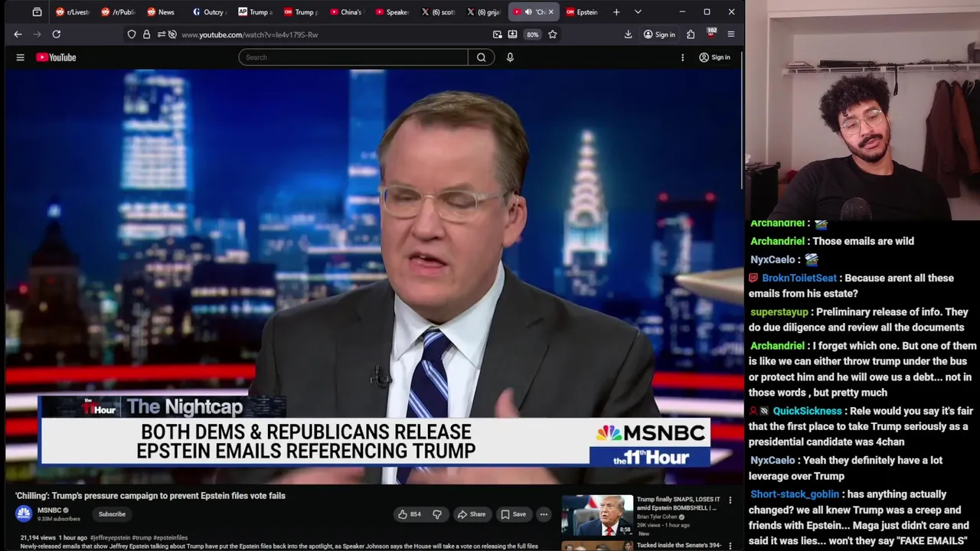Switch to the Epstein CNN tab

coord(582,12)
